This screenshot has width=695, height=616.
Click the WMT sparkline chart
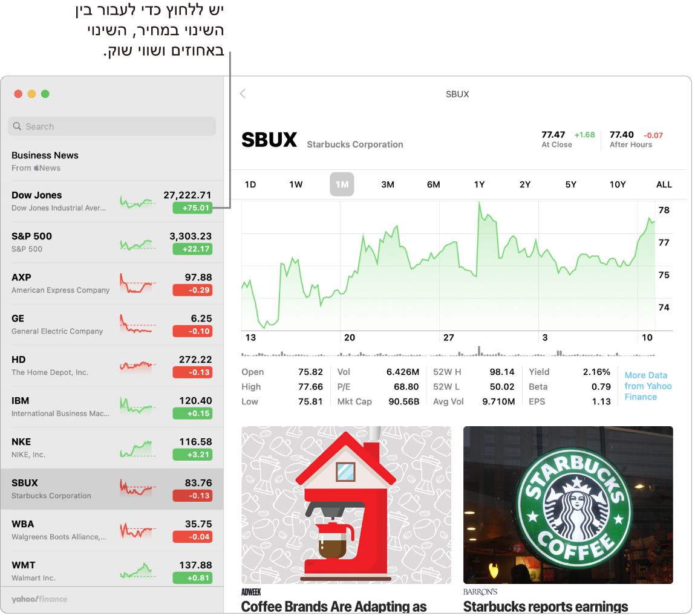pos(138,571)
